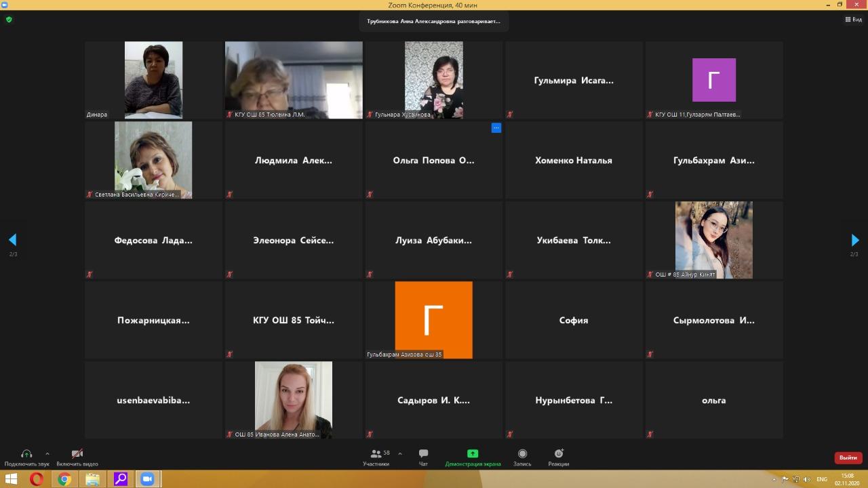Start screen sharing with the green icon

[473, 454]
